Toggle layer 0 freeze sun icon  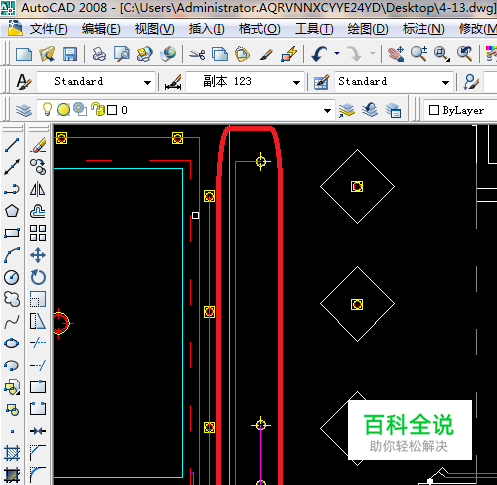click(63, 109)
